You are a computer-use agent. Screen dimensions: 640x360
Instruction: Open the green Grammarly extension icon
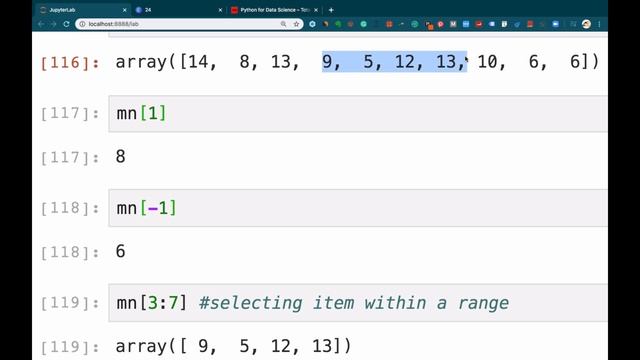click(x=363, y=24)
